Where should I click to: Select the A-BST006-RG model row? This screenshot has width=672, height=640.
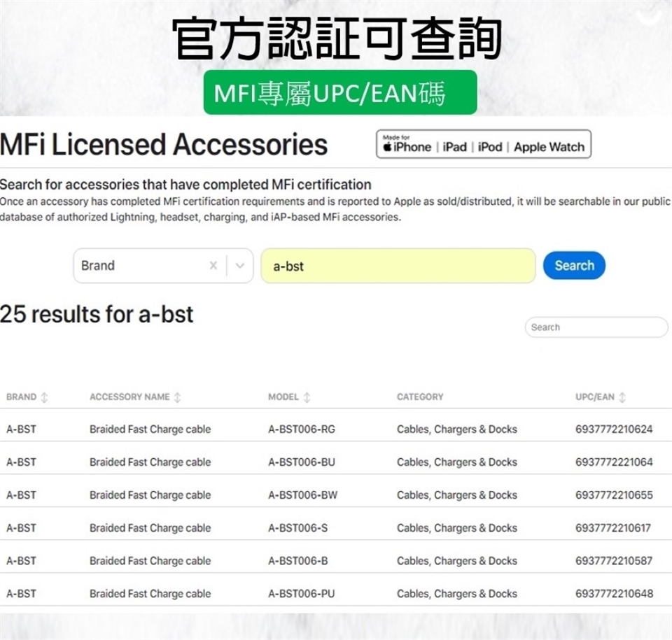point(302,429)
